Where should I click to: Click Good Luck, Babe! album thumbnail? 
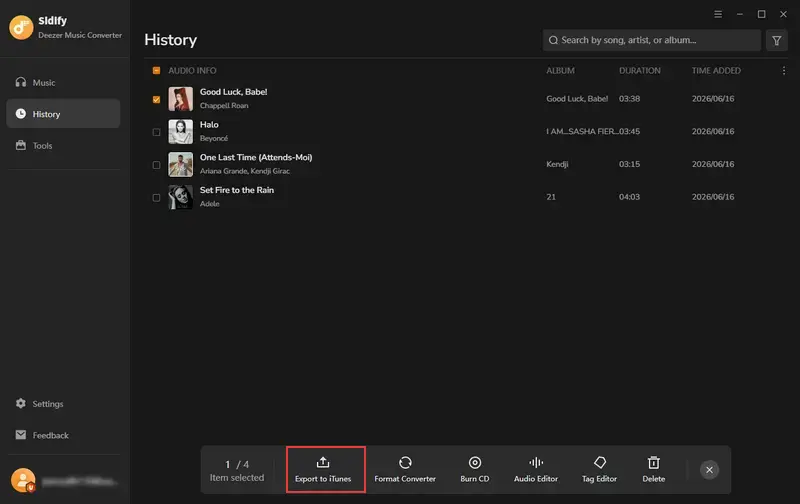point(181,99)
